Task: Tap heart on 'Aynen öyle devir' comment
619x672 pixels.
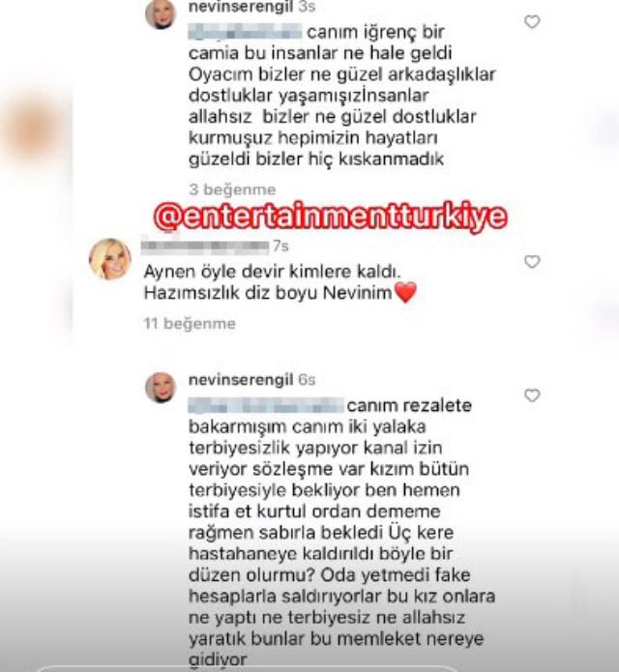Action: (532, 261)
